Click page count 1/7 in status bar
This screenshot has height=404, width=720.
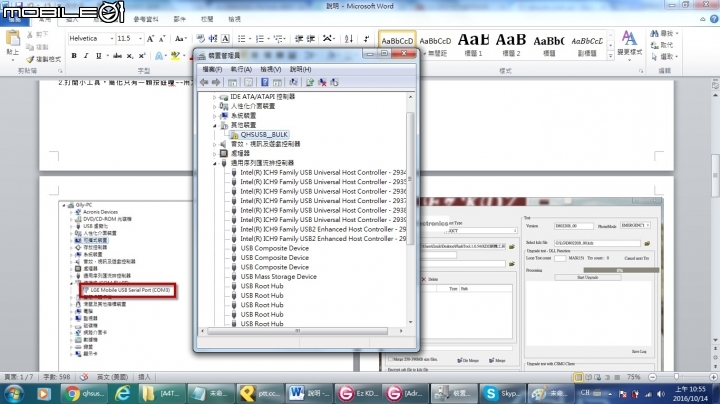[x=19, y=377]
